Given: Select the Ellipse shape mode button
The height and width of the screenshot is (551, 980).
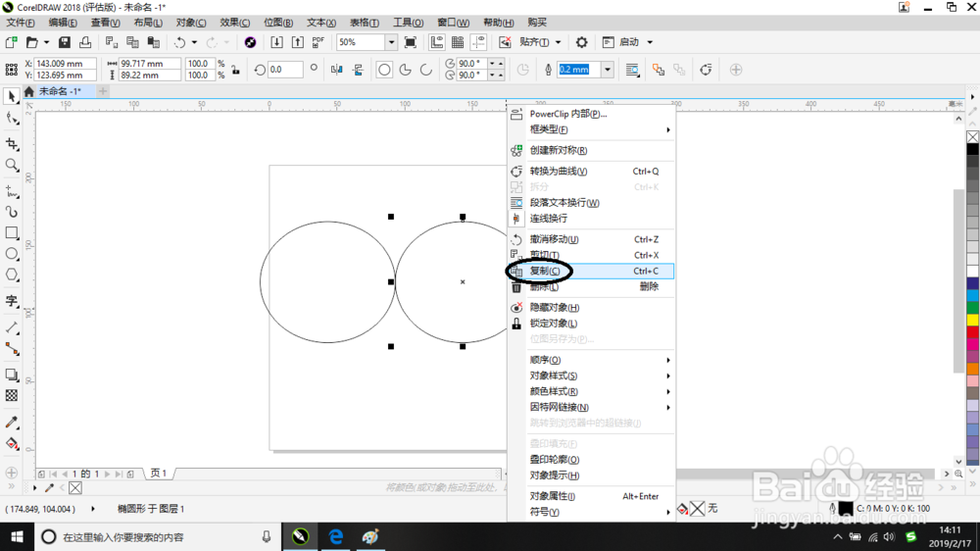Looking at the screenshot, I should point(384,70).
